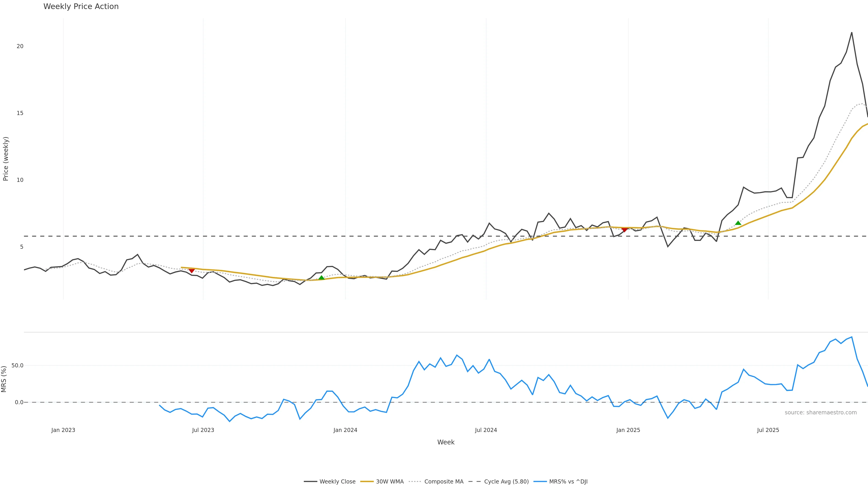Click the 20 price axis tick label
This screenshot has height=488, width=868.
click(x=20, y=46)
